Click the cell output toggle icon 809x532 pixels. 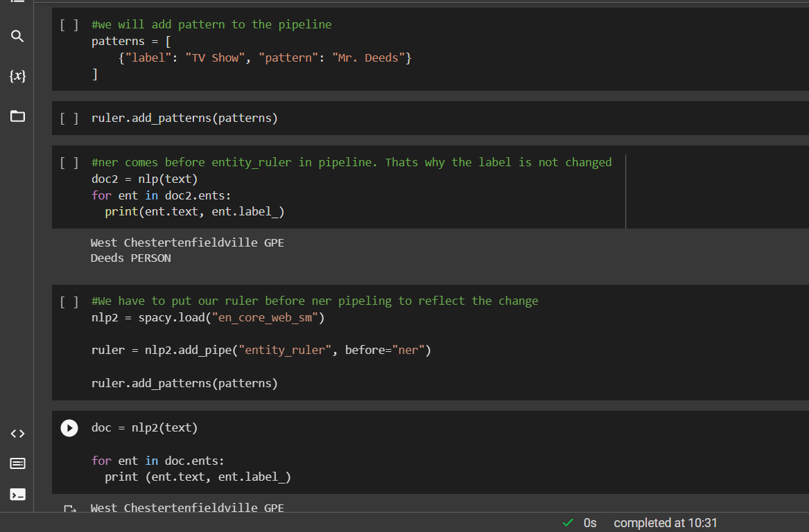coord(69,509)
